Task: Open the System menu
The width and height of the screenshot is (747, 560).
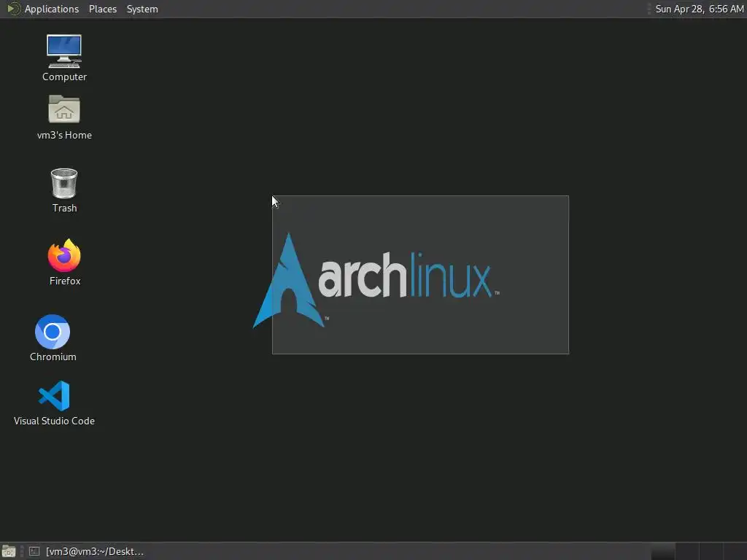Action: (x=142, y=9)
